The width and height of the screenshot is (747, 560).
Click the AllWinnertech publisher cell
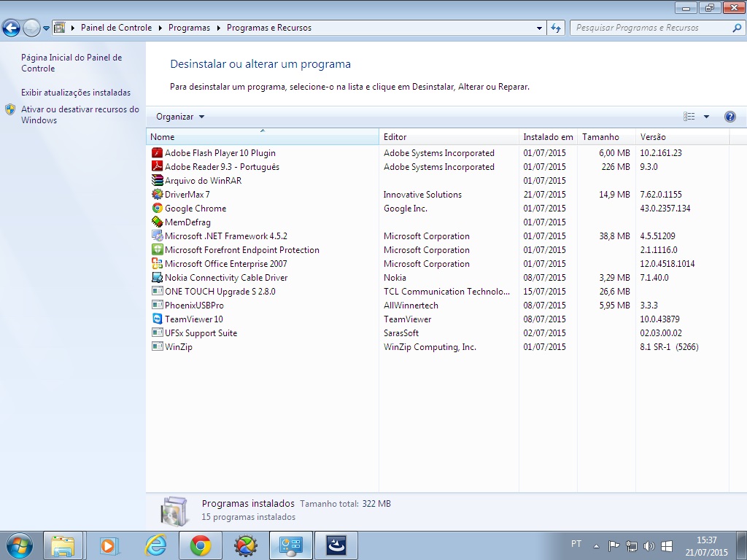pyautogui.click(x=411, y=305)
